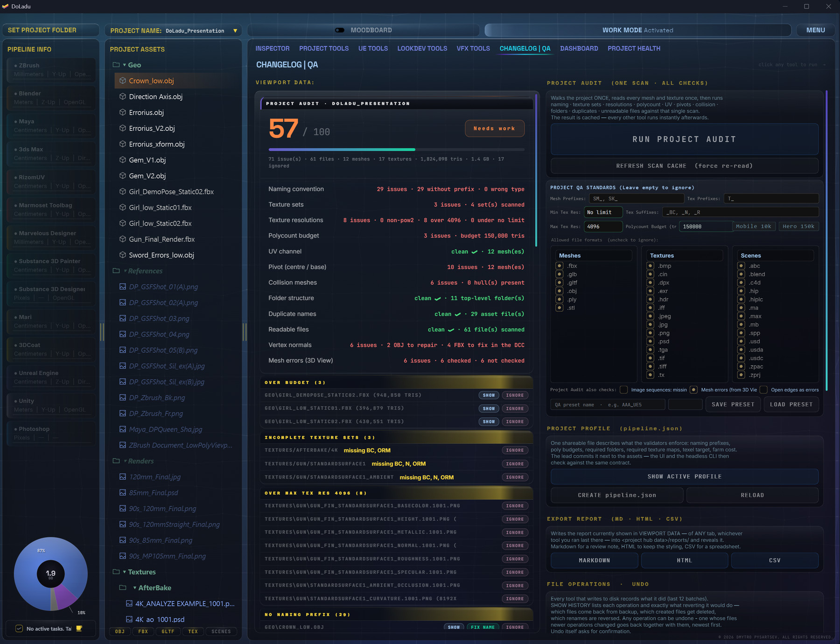Viewport: 840px width, 644px height.
Task: Toggle Open edges as errors checkbox
Action: click(763, 390)
